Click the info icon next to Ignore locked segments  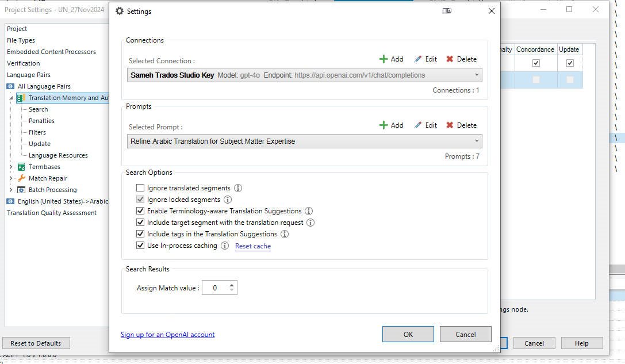click(x=229, y=199)
